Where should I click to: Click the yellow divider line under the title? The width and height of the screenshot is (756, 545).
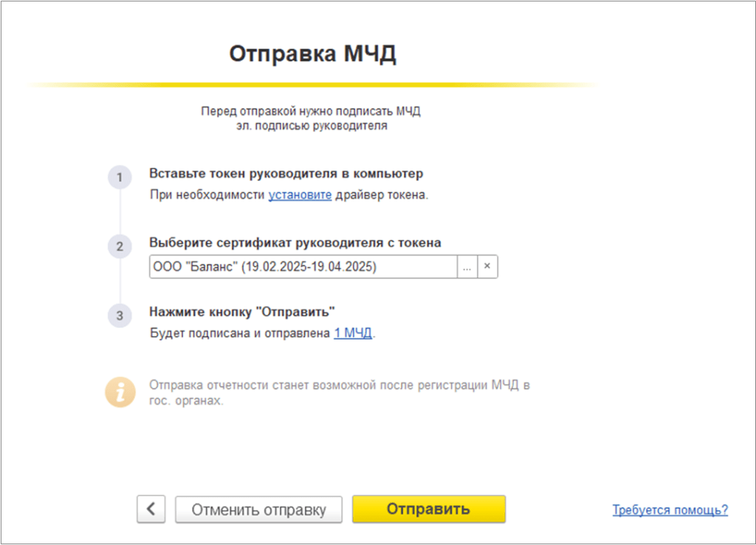tap(313, 86)
